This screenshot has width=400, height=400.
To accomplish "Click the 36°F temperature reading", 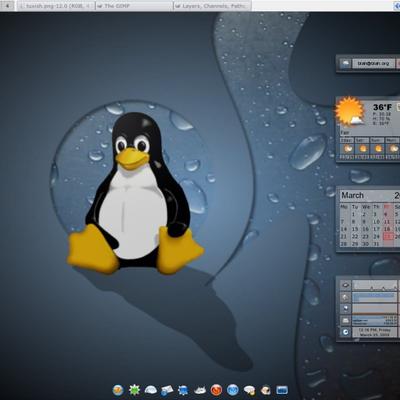I will point(382,107).
